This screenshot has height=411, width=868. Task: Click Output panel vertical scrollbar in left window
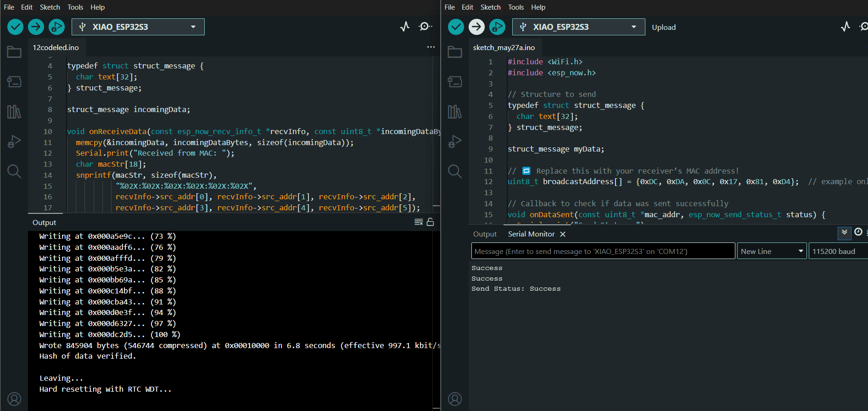[x=437, y=321]
